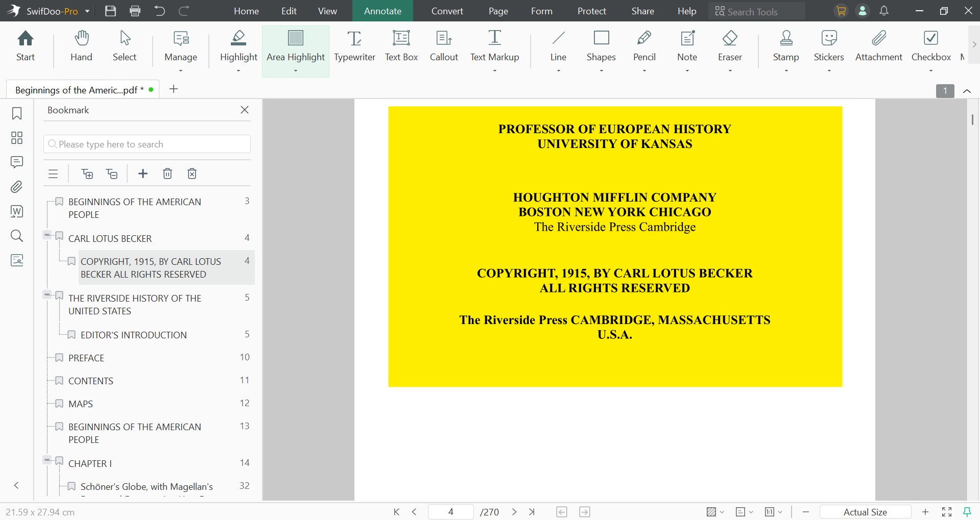This screenshot has width=980, height=520.
Task: Search bookmarks in the search field
Action: (147, 144)
